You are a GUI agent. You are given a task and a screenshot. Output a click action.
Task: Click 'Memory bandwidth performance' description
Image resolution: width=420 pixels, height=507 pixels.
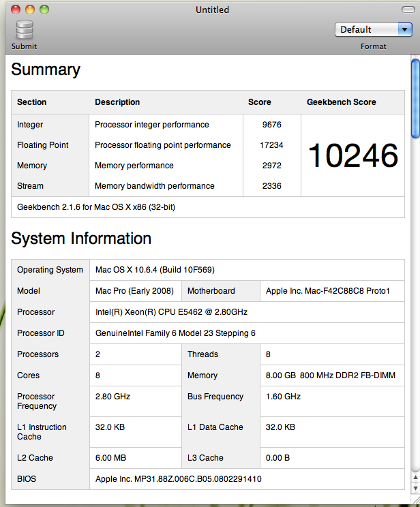(154, 186)
